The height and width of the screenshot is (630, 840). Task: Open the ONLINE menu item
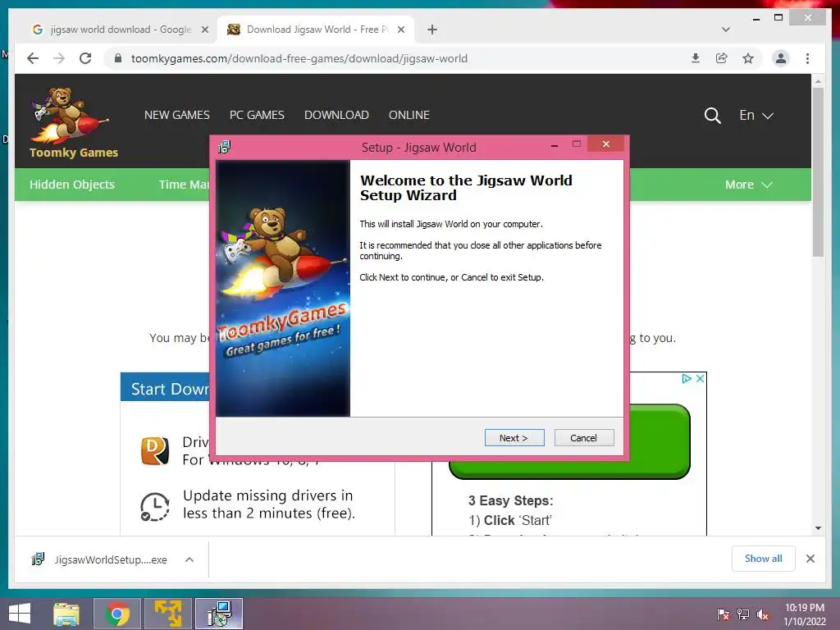[409, 115]
